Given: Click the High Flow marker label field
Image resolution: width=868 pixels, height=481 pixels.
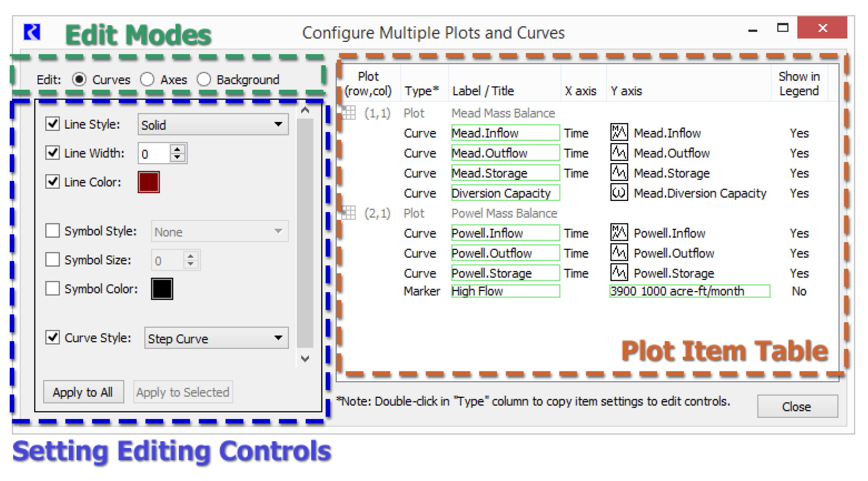Looking at the screenshot, I should pos(505,291).
